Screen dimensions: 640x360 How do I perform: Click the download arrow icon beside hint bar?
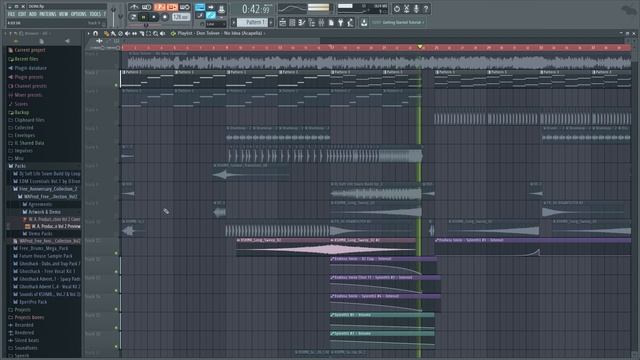[x=364, y=22]
